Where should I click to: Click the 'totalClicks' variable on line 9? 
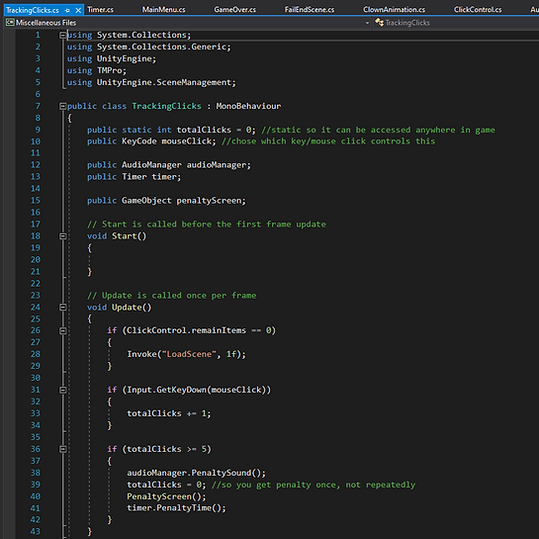pos(204,130)
